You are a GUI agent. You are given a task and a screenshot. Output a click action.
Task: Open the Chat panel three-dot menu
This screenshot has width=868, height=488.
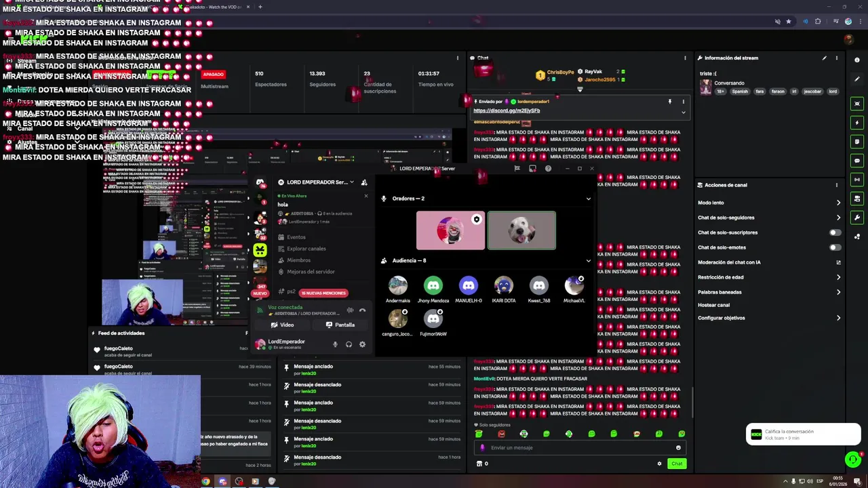pos(685,58)
